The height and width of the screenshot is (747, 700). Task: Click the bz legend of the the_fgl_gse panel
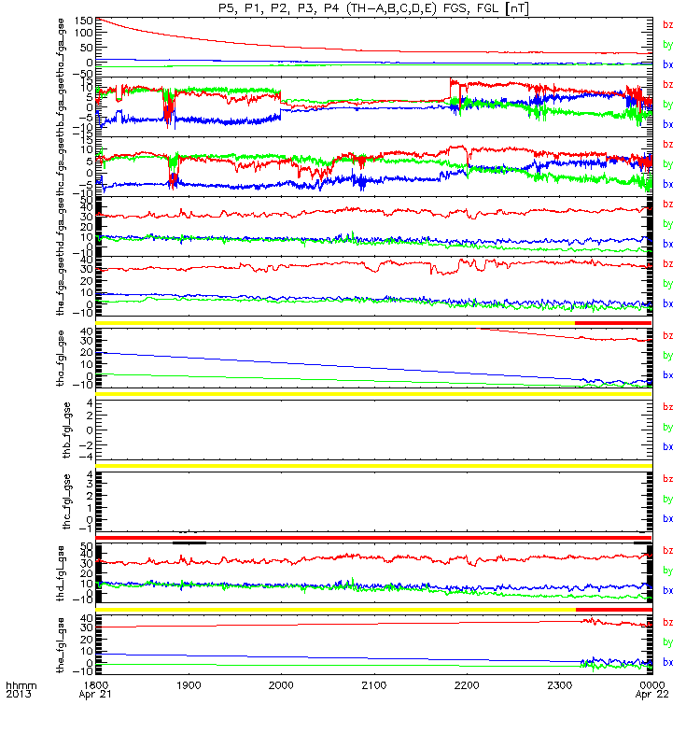(x=668, y=623)
